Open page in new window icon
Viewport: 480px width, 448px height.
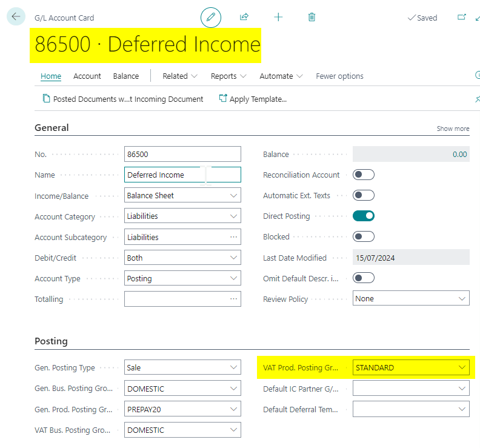462,18
